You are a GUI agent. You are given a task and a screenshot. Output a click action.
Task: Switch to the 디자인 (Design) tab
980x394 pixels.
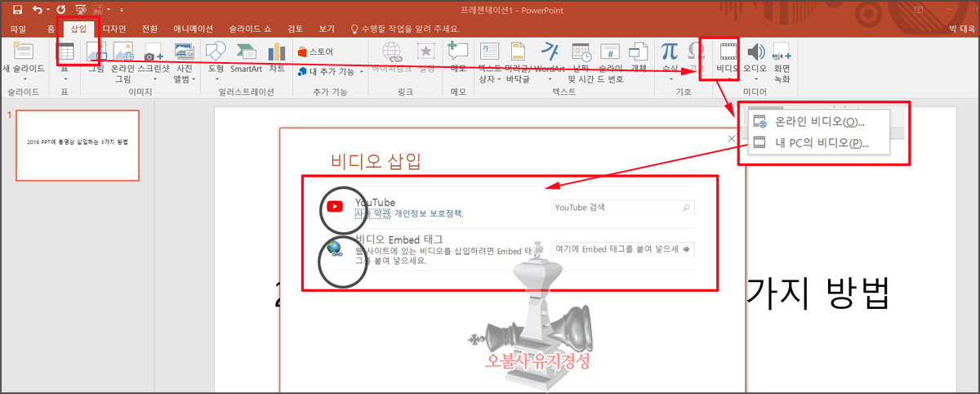pos(115,29)
